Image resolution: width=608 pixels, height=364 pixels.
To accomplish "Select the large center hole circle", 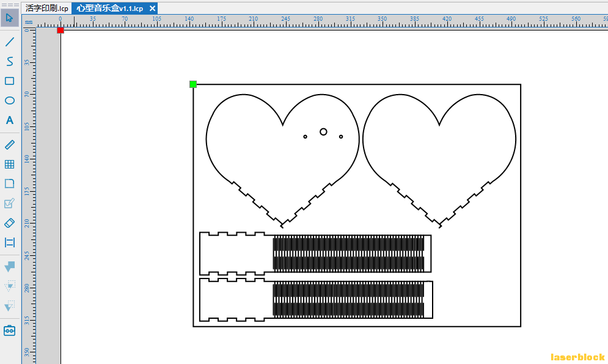I will pos(323,132).
